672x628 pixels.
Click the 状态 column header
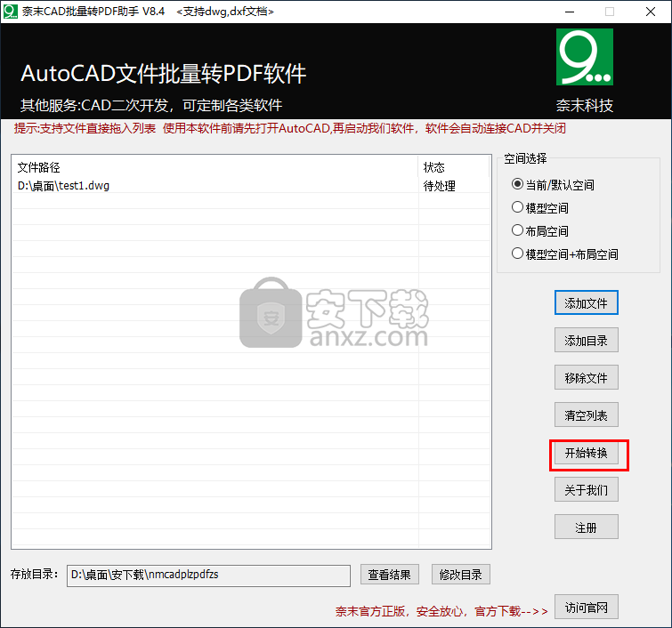453,166
